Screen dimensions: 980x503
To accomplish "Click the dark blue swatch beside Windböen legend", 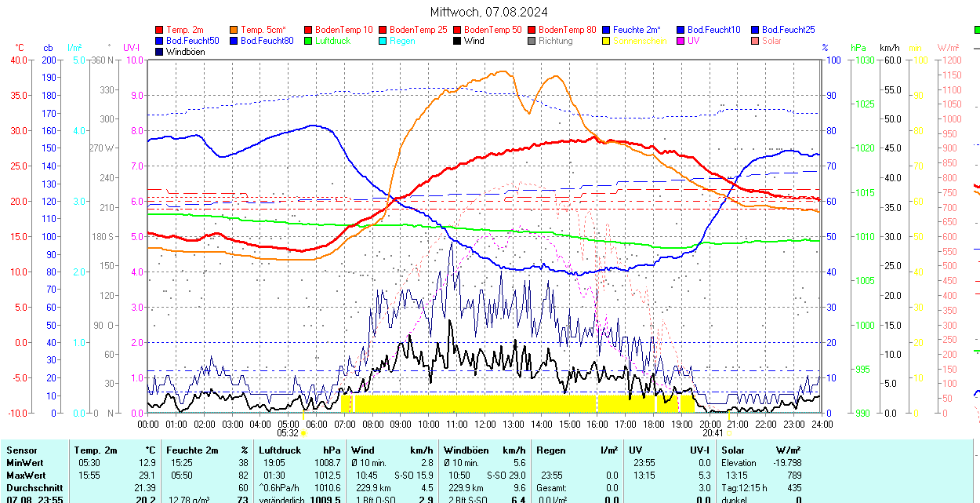I will (x=160, y=52).
